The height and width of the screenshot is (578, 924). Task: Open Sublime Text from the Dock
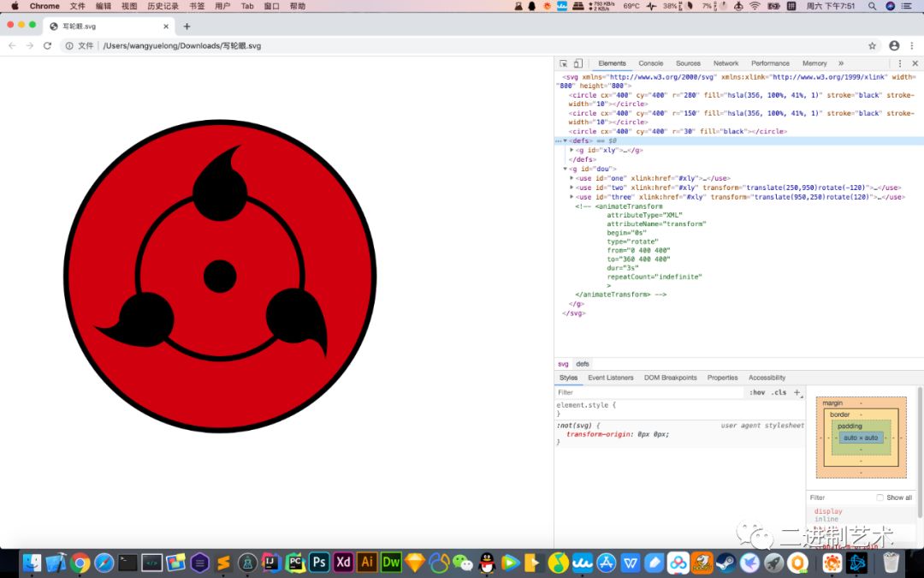pos(223,563)
